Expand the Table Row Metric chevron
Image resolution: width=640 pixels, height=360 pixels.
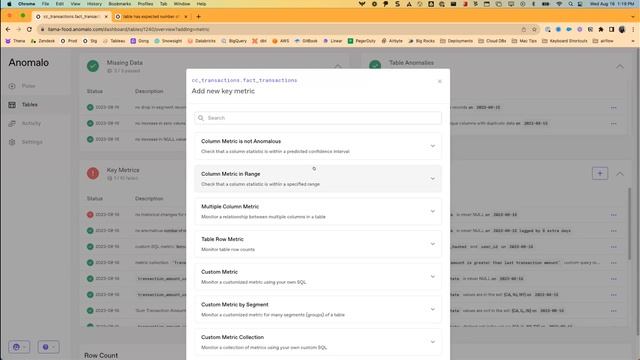(433, 244)
